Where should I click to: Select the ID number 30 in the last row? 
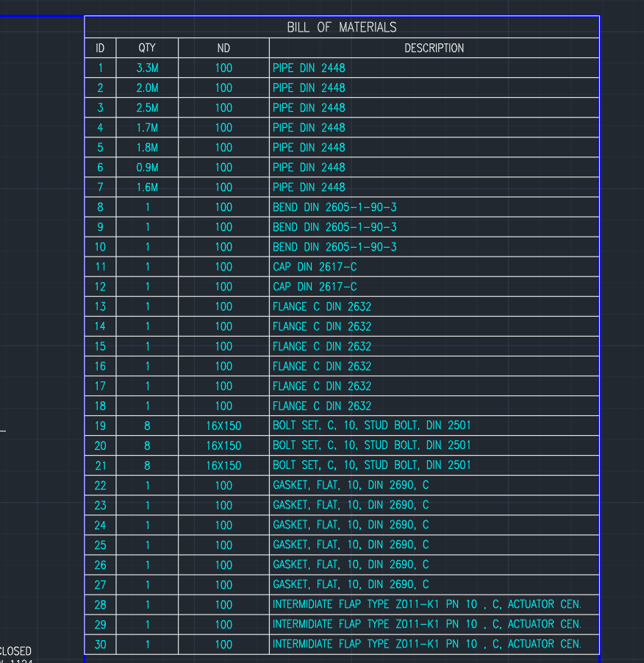[x=100, y=644]
